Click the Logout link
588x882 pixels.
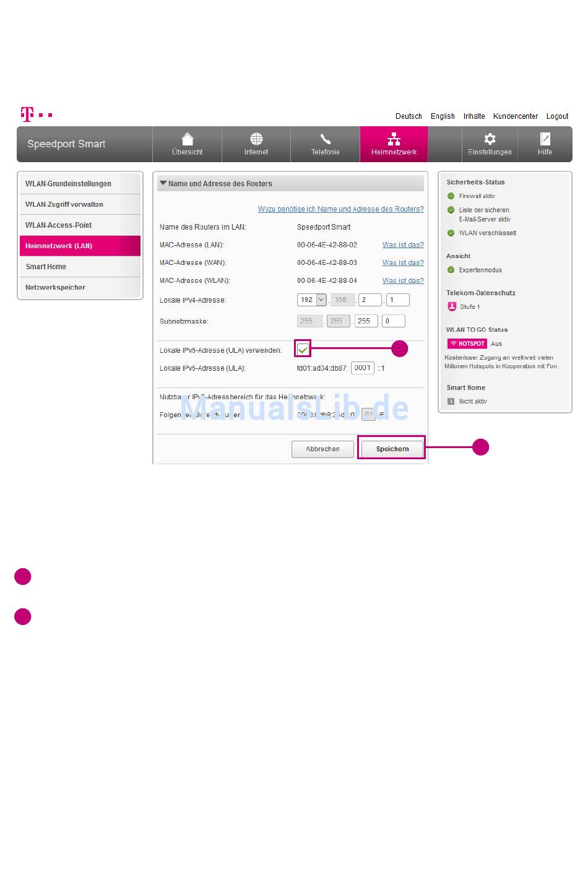557,116
